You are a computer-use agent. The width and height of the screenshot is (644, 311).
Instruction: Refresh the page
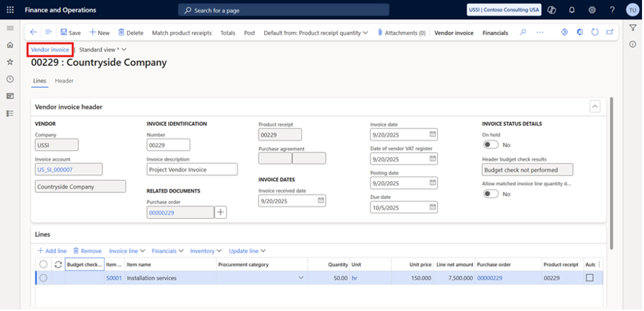tap(595, 32)
